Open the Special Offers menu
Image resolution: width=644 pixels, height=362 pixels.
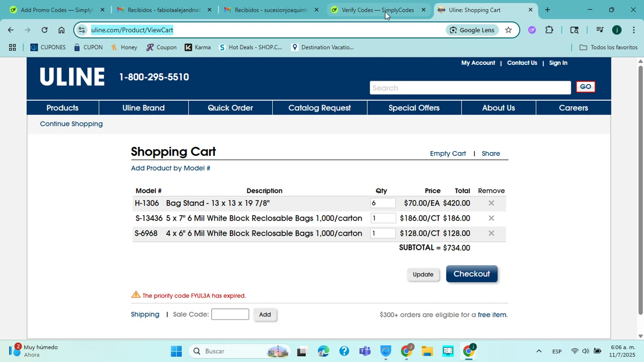click(414, 108)
